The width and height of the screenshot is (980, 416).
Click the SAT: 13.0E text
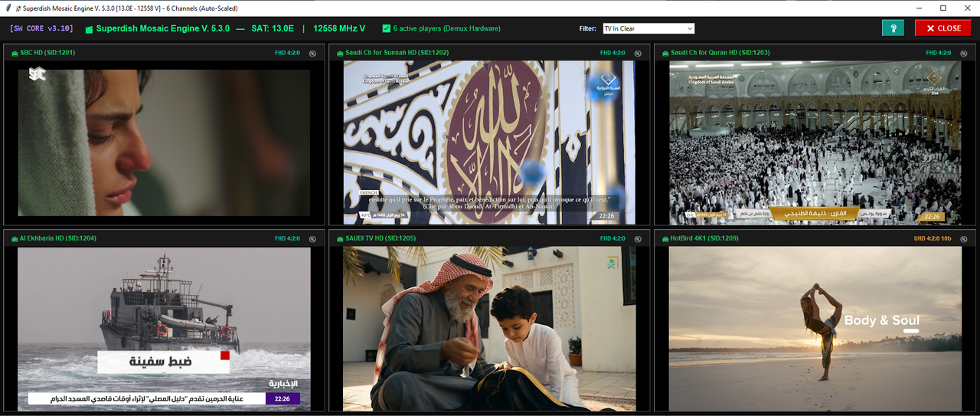tap(273, 28)
